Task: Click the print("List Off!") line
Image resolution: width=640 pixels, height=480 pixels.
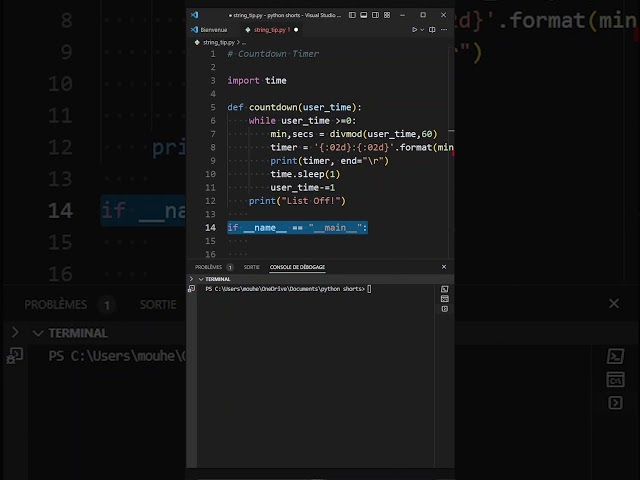Action: pyautogui.click(x=297, y=201)
